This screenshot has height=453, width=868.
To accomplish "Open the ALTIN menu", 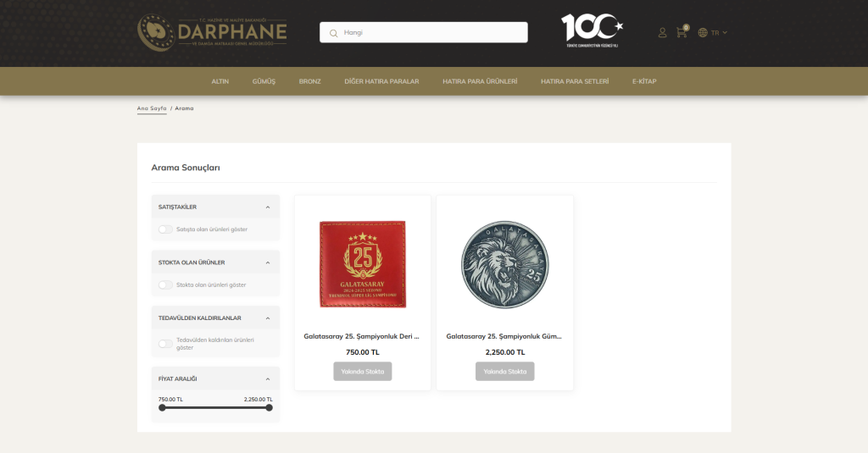I will 220,81.
